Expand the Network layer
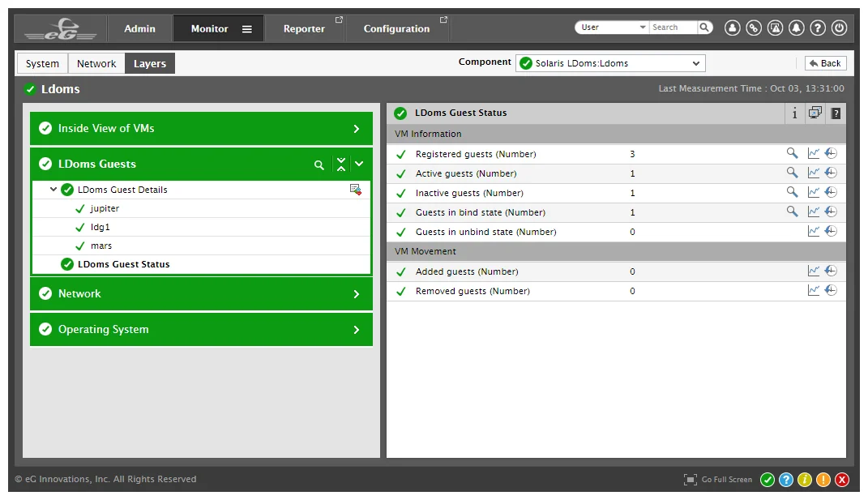Screen dimensions: 868x500 (x=357, y=294)
